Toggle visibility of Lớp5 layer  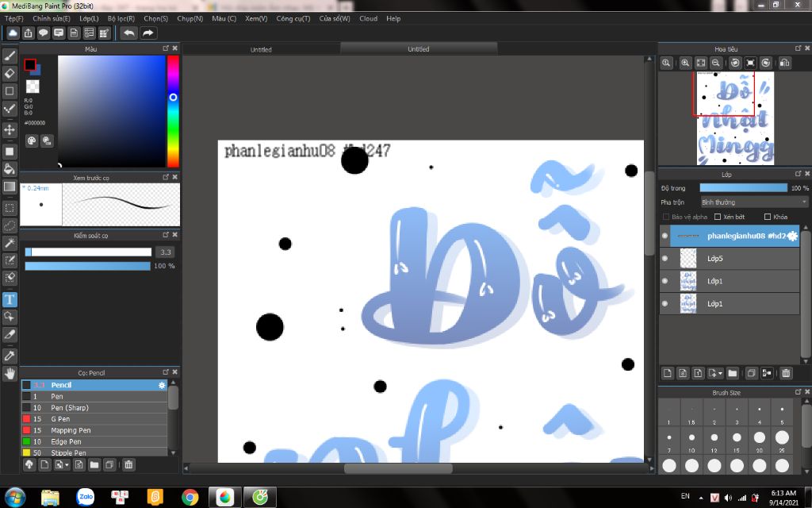tap(665, 258)
